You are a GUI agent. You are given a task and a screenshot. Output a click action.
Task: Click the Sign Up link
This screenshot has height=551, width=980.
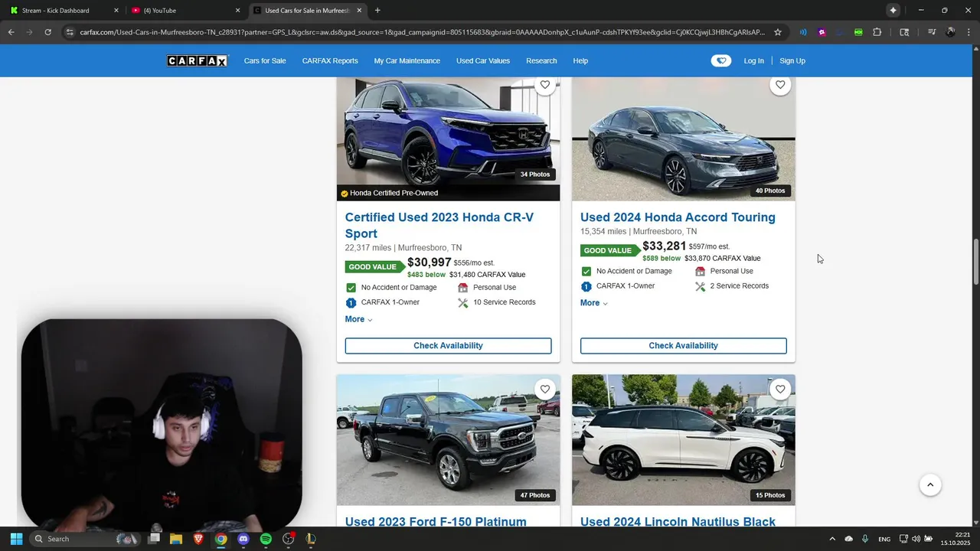pyautogui.click(x=792, y=61)
